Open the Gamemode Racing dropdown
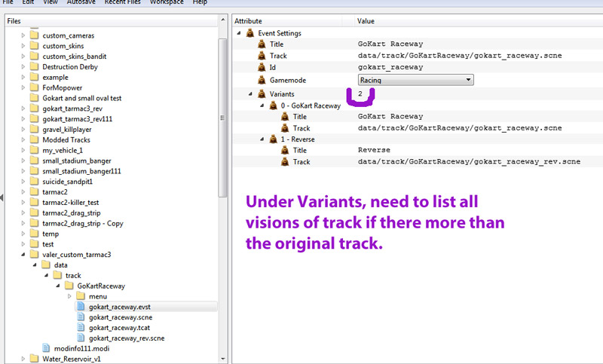The height and width of the screenshot is (364, 603). [x=416, y=80]
